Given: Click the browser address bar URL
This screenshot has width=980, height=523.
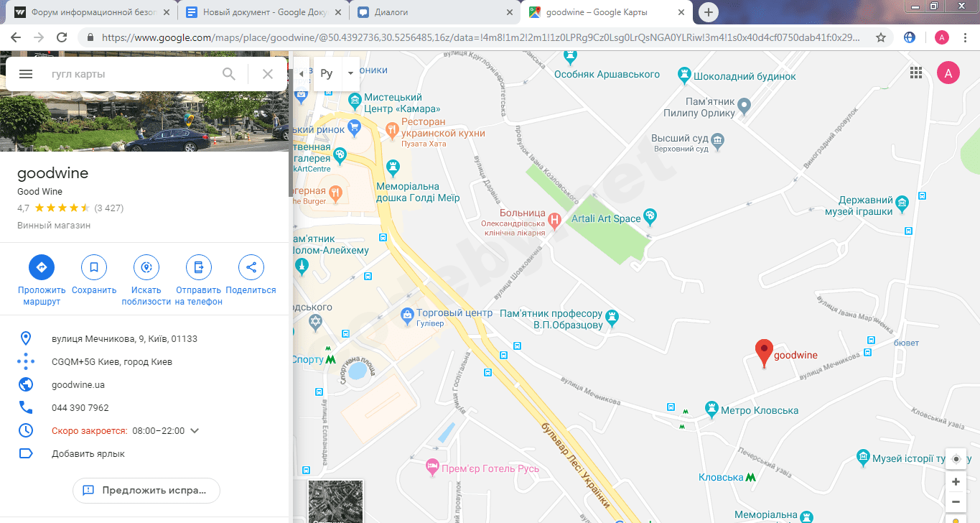Looking at the screenshot, I should pyautogui.click(x=481, y=37).
